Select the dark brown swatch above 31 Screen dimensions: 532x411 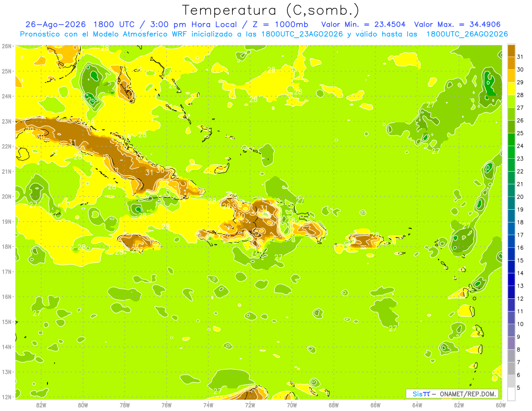[511, 51]
